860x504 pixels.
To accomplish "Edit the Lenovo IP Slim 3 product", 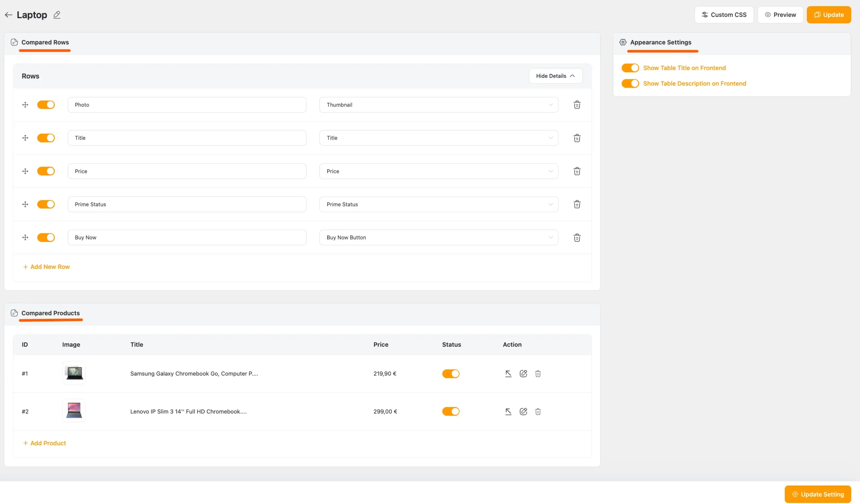I will coord(523,412).
